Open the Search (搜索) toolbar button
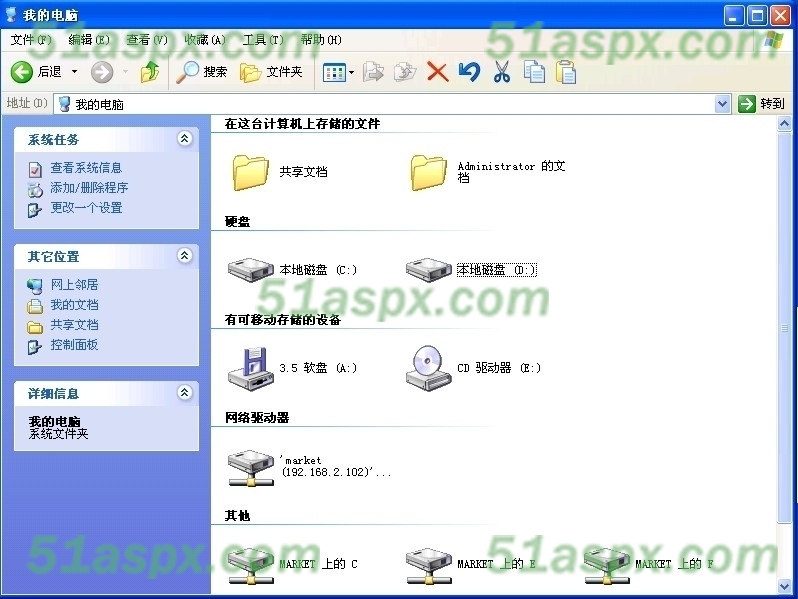This screenshot has width=798, height=599. coord(202,72)
